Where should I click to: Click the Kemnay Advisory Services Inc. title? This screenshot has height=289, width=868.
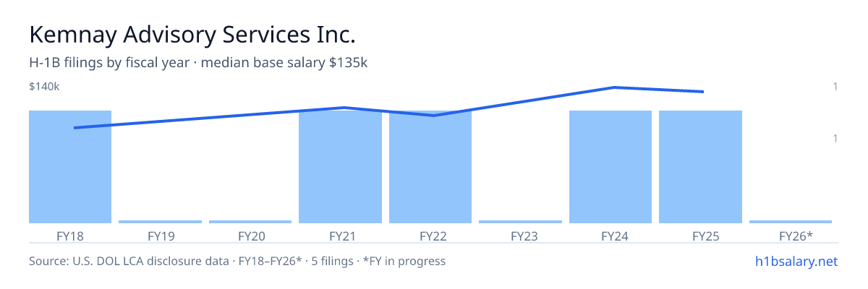(x=192, y=34)
